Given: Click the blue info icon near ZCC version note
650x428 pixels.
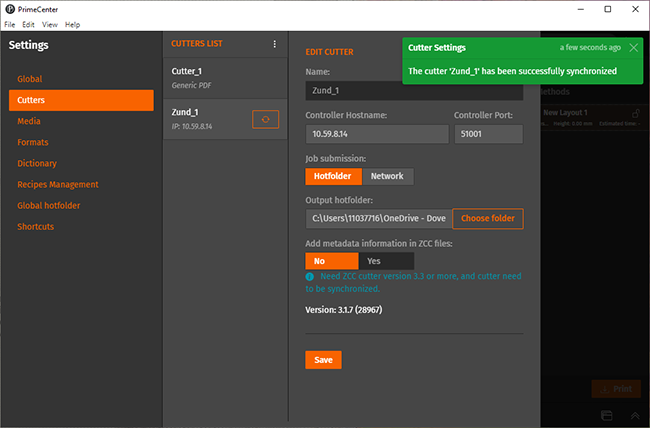Looking at the screenshot, I should 310,276.
